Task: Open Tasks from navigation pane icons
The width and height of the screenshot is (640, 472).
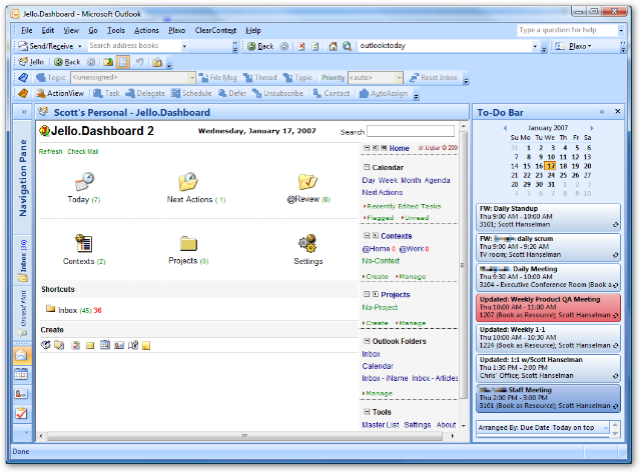Action: point(21,413)
